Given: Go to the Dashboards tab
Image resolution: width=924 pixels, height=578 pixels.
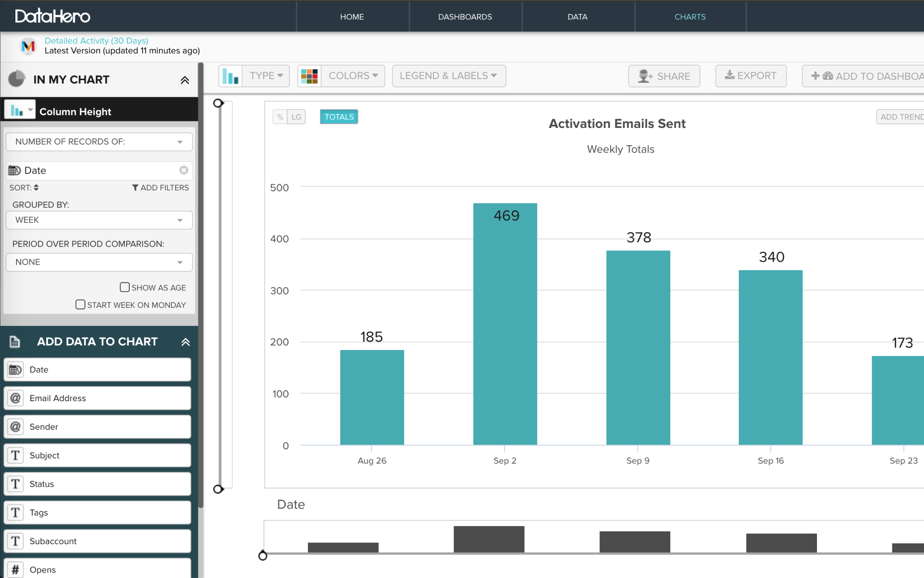Looking at the screenshot, I should (x=465, y=17).
